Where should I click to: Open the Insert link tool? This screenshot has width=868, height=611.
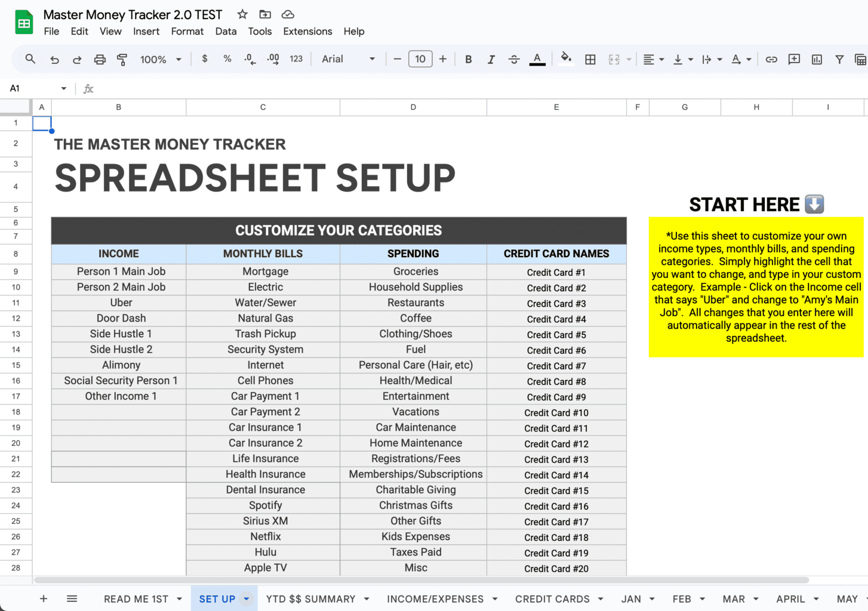coord(771,59)
